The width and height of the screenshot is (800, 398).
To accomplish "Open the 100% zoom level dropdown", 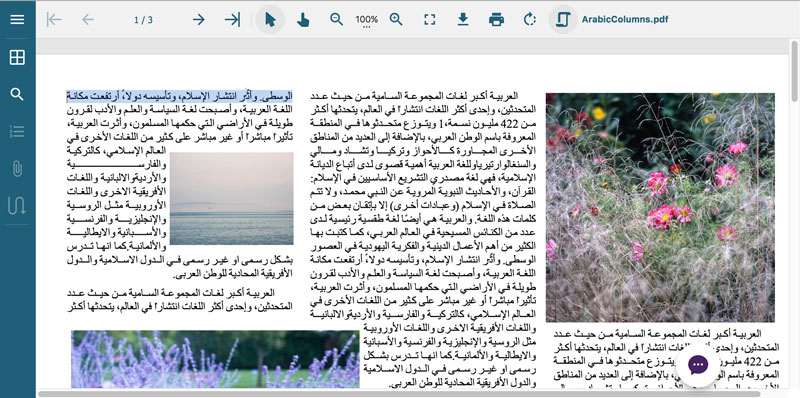I will point(367,21).
